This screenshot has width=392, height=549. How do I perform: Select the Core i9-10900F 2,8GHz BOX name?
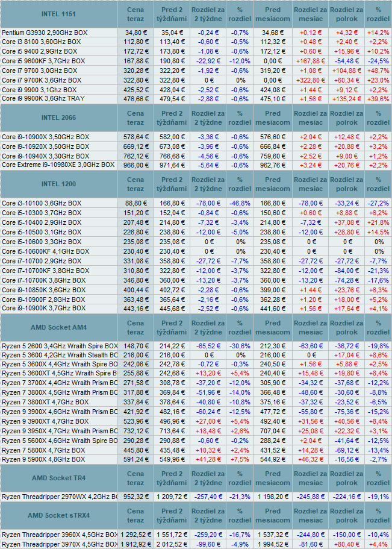(x=43, y=300)
